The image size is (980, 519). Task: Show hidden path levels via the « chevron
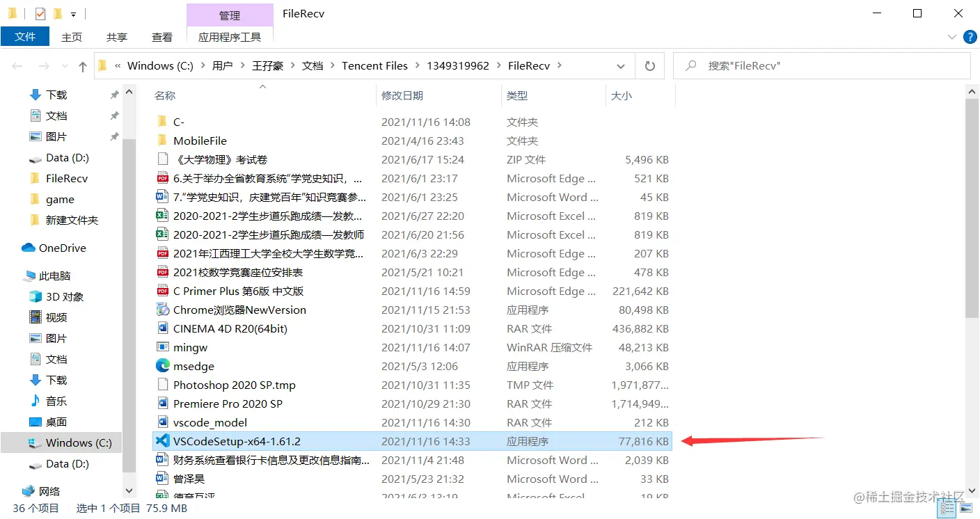click(118, 66)
